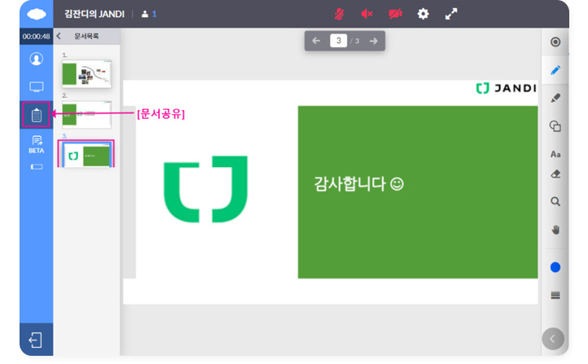Open the line thickness menu
This screenshot has width=588, height=364.
pyautogui.click(x=555, y=295)
